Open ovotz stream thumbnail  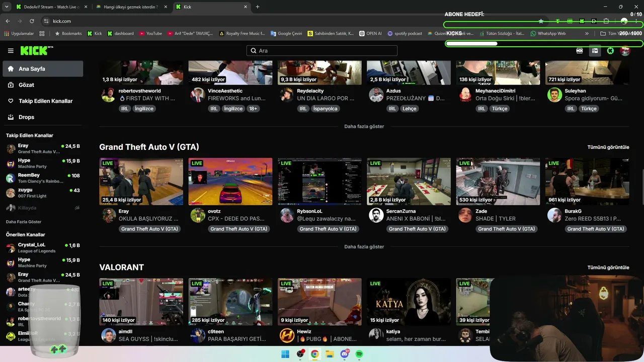(x=230, y=182)
